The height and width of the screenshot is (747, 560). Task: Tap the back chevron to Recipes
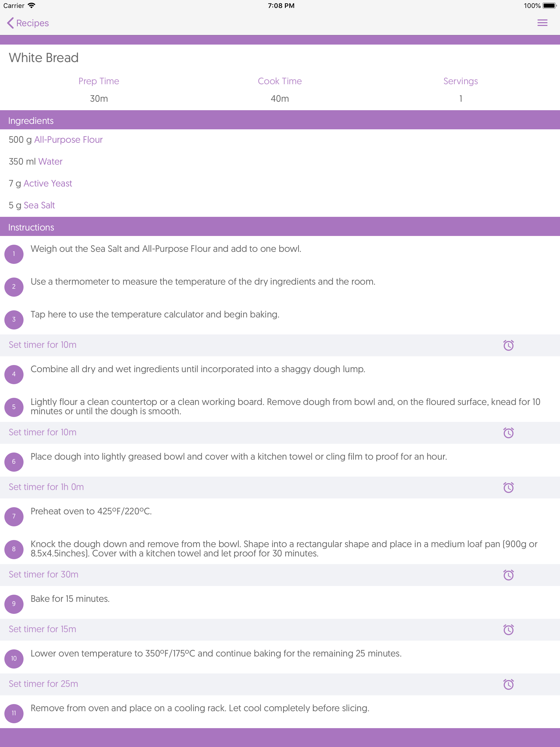coord(11,23)
